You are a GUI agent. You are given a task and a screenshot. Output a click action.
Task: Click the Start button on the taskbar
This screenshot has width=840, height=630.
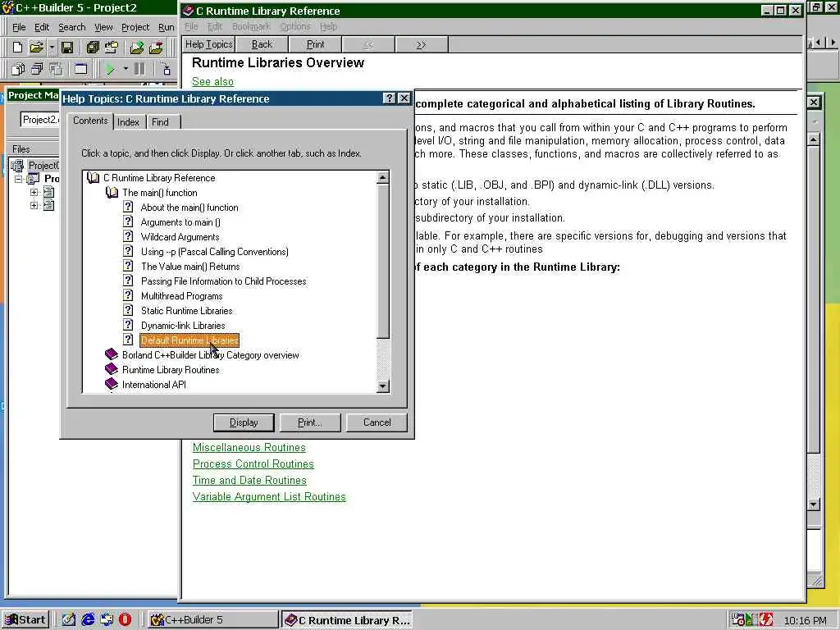(25, 620)
